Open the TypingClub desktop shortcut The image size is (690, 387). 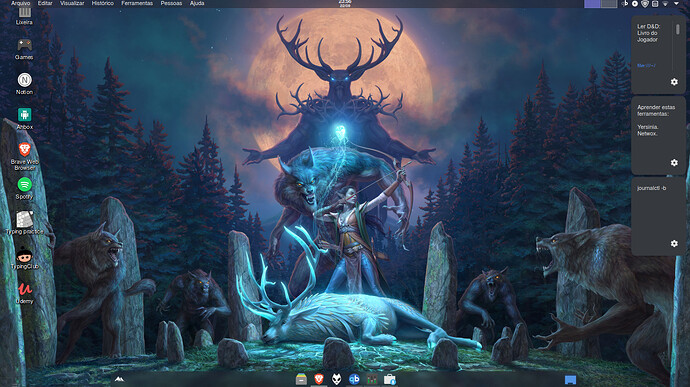(x=24, y=258)
